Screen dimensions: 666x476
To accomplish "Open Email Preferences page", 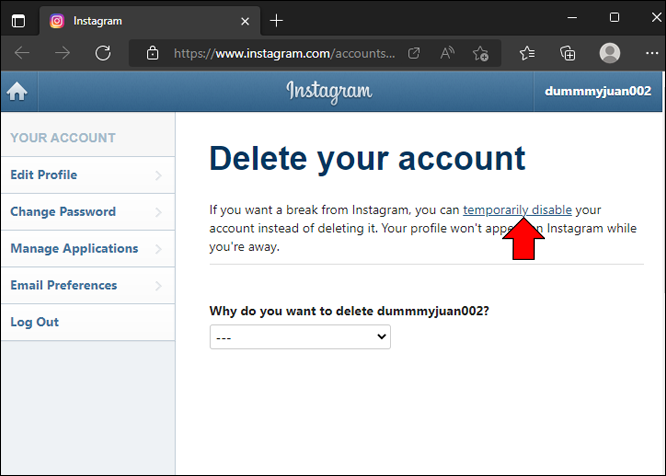I will (88, 285).
